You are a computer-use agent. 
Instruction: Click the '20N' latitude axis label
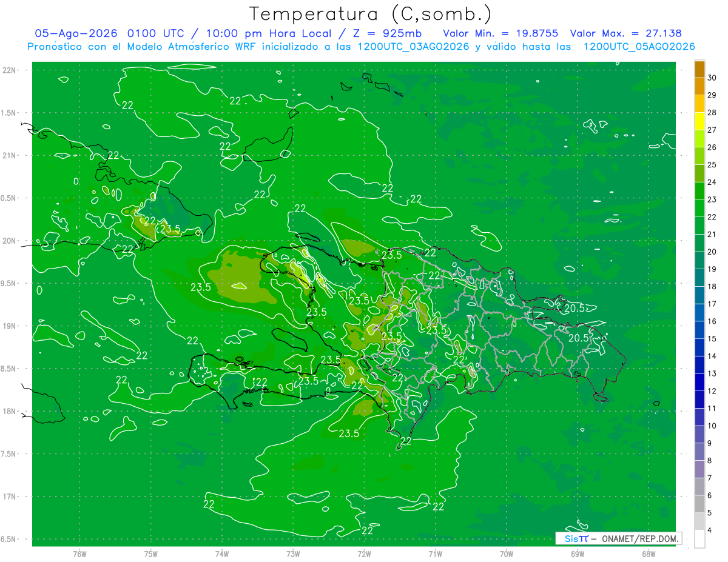(10, 241)
